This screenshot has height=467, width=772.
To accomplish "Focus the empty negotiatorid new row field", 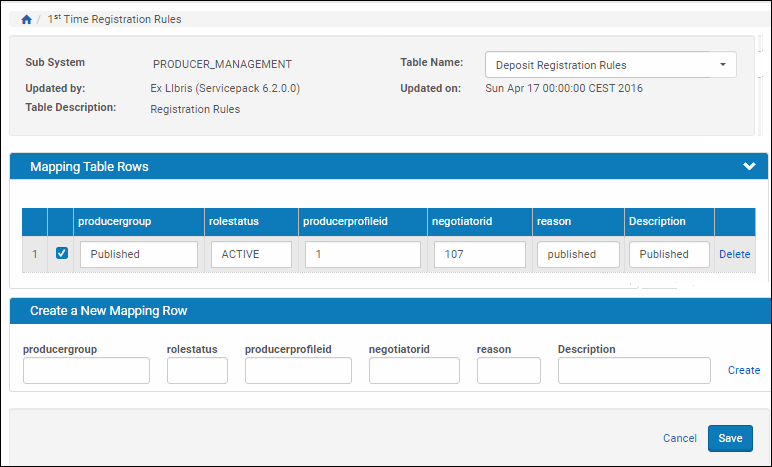I will (414, 371).
